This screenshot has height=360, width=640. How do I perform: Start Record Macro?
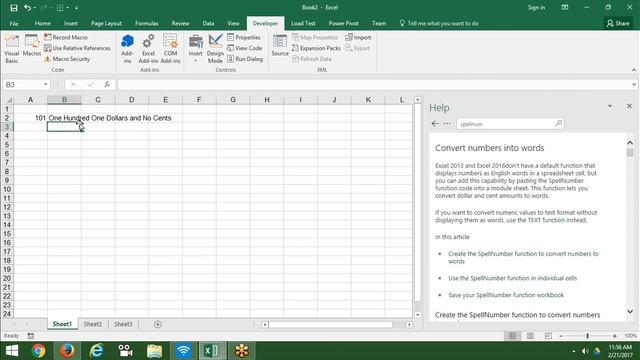point(66,37)
